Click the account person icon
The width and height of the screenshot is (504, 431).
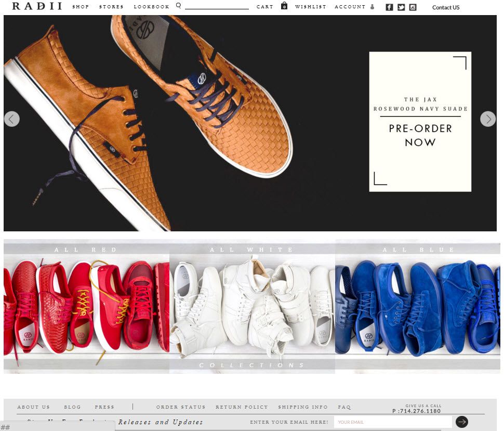pos(372,6)
